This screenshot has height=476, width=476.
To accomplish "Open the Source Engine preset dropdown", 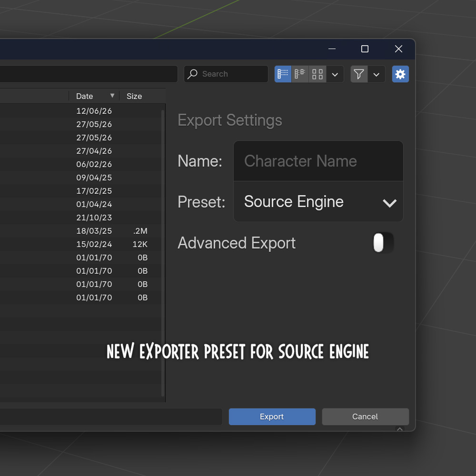I will point(318,201).
